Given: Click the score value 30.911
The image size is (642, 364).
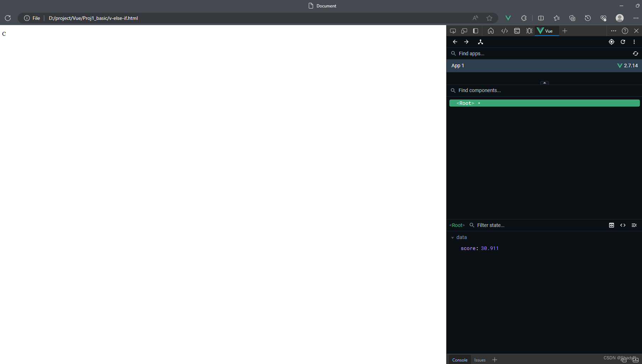Looking at the screenshot, I should [490, 248].
